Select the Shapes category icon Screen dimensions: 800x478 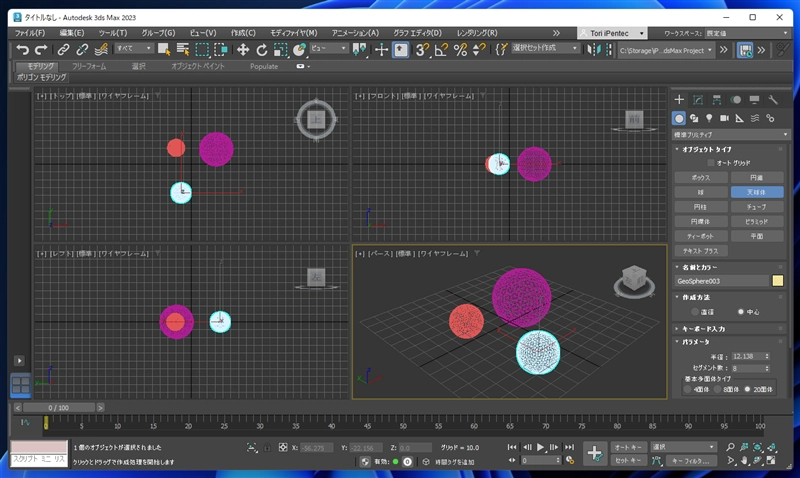[694, 118]
